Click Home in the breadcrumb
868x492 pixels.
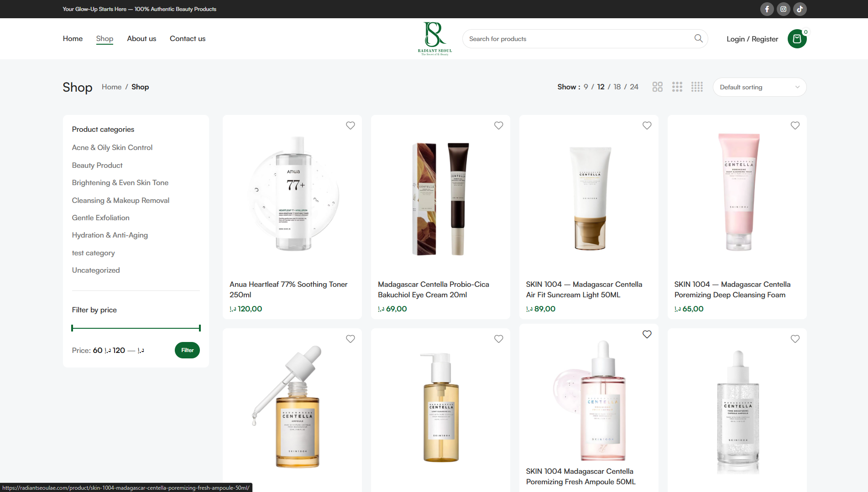click(111, 87)
